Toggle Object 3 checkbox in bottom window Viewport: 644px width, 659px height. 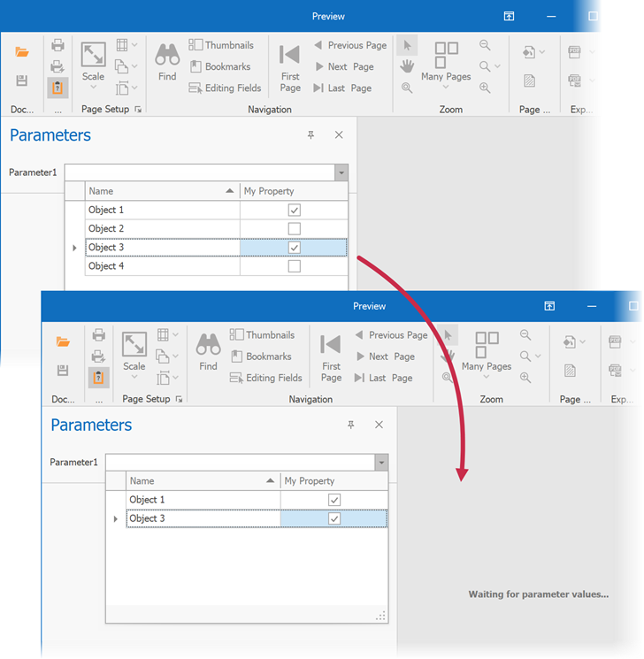(x=334, y=518)
